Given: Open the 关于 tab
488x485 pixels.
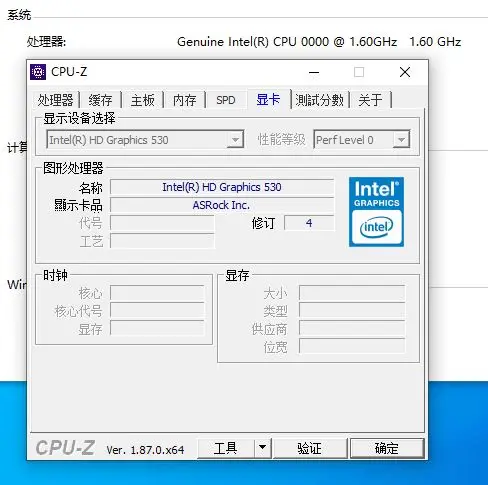Looking at the screenshot, I should click(370, 100).
